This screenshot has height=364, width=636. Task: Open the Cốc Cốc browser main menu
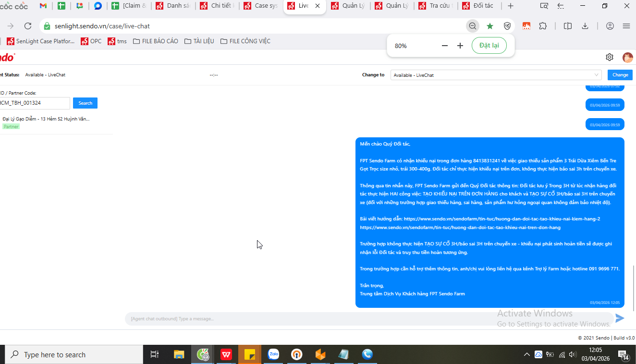tap(626, 26)
